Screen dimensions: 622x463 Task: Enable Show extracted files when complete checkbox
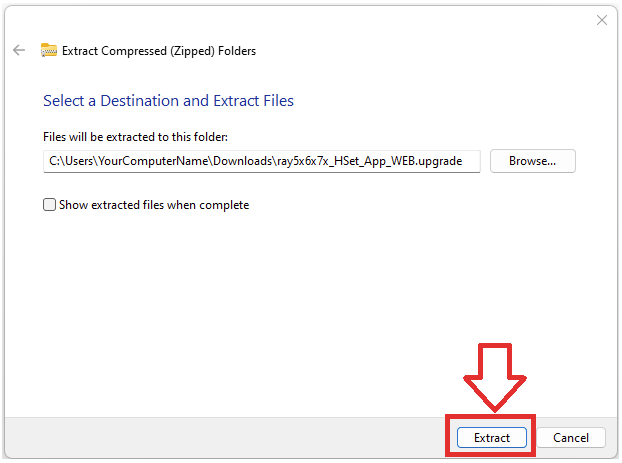pos(49,205)
